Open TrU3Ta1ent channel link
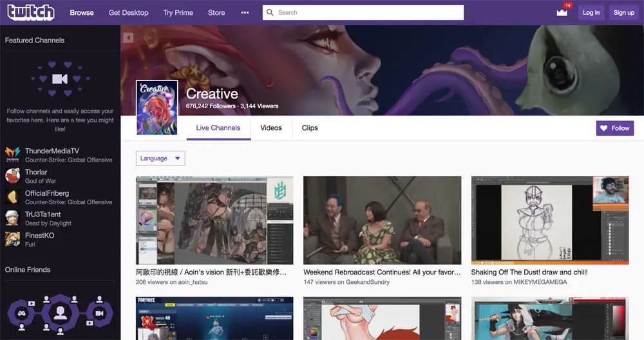Image resolution: width=644 pixels, height=340 pixels. coord(43,214)
